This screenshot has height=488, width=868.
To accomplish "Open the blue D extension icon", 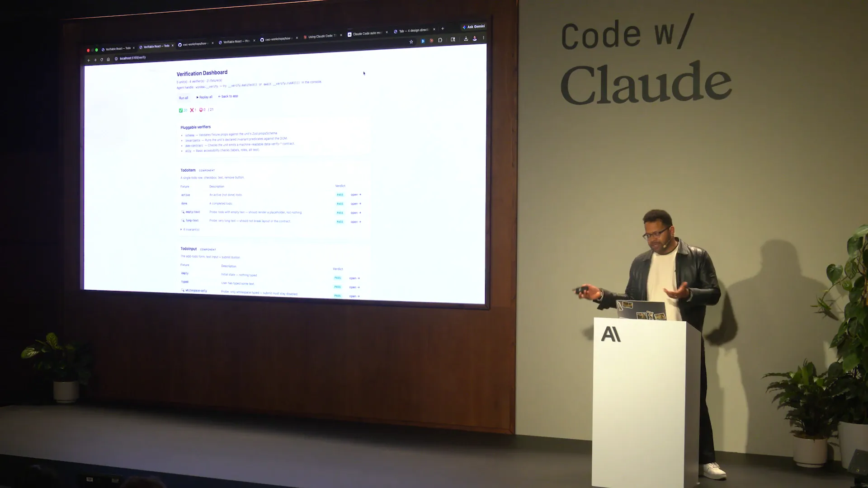I will point(423,41).
